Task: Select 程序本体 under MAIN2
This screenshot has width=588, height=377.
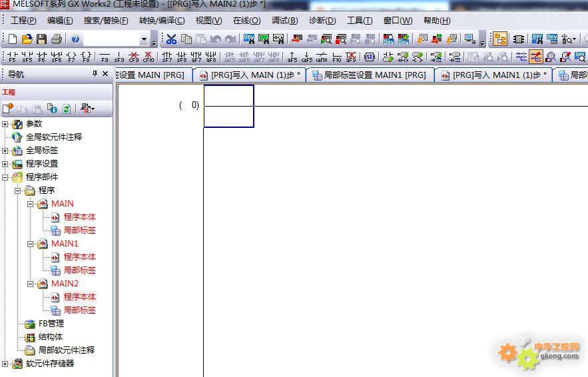Action: pos(79,296)
